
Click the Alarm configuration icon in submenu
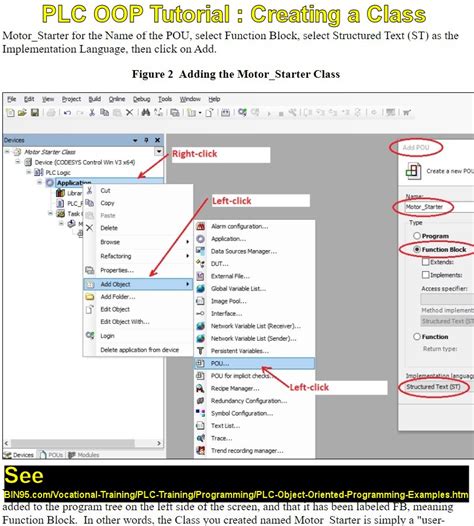click(201, 226)
